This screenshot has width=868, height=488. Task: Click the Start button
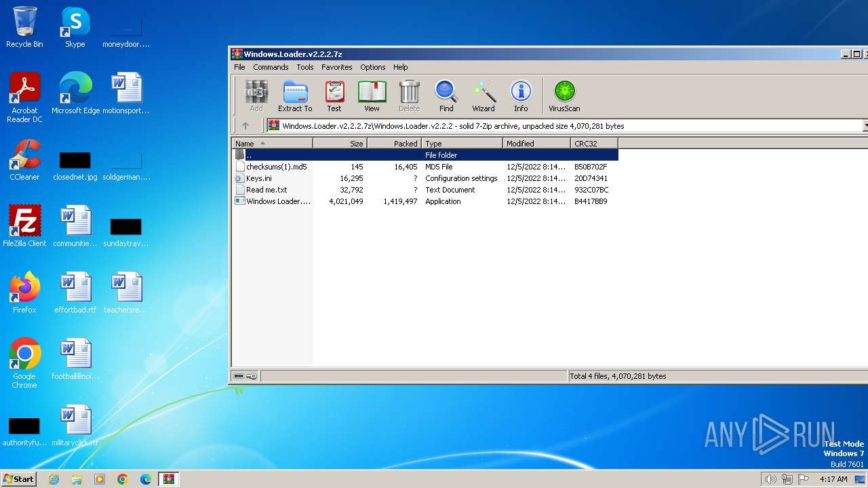18,479
